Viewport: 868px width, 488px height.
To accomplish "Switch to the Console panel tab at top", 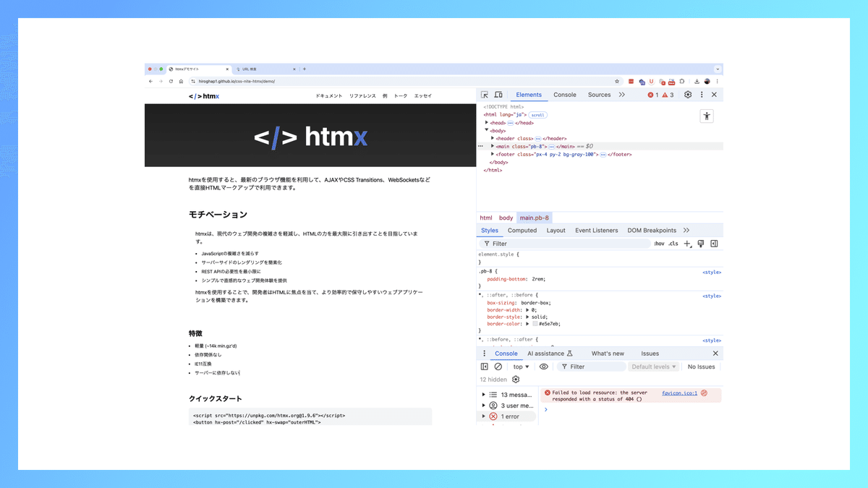I will [565, 95].
